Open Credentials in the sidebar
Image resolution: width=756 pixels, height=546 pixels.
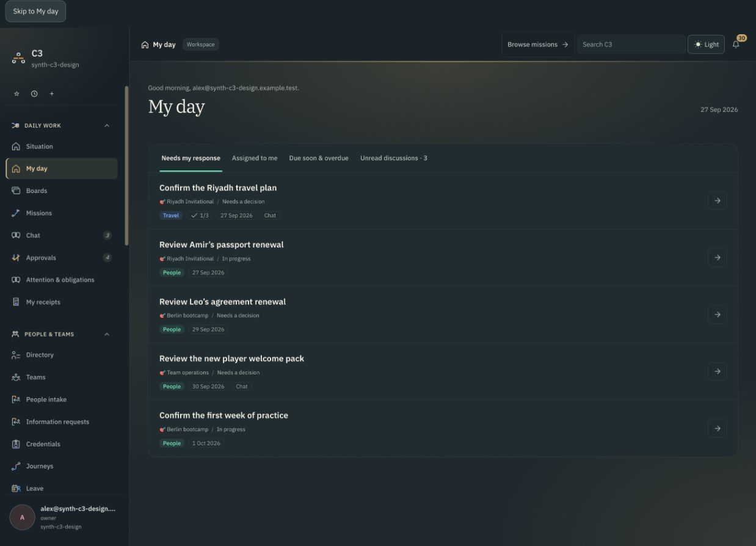(x=62, y=444)
